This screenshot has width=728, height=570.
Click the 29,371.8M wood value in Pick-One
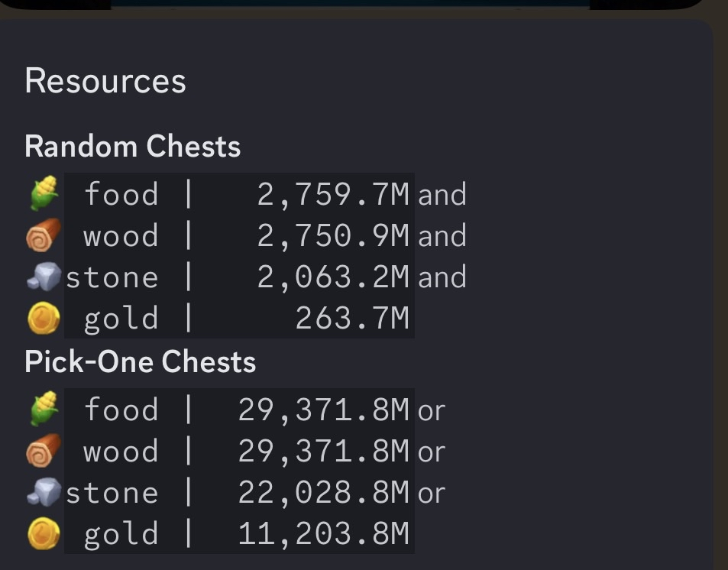coord(324,451)
